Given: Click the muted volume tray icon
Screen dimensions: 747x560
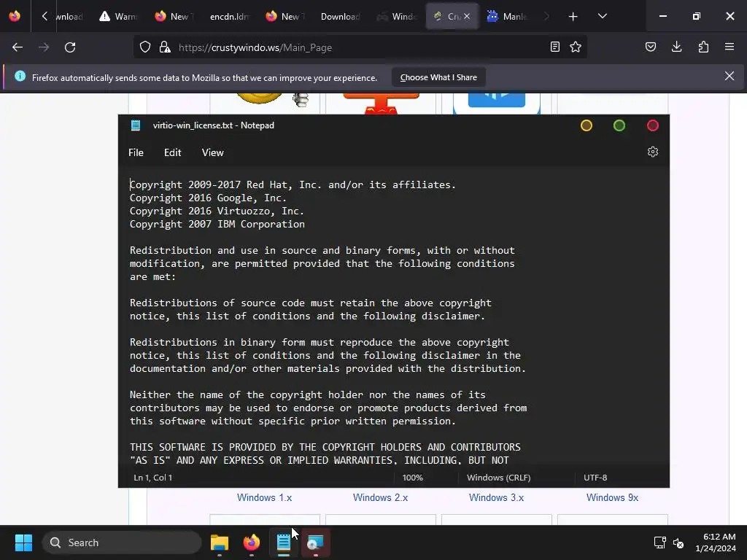Looking at the screenshot, I should tap(678, 542).
